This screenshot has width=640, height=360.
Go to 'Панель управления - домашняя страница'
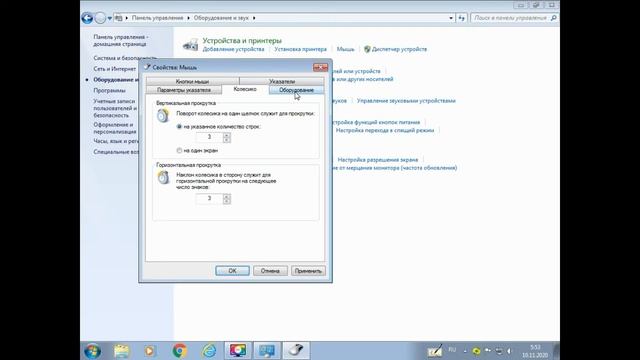coord(120,40)
